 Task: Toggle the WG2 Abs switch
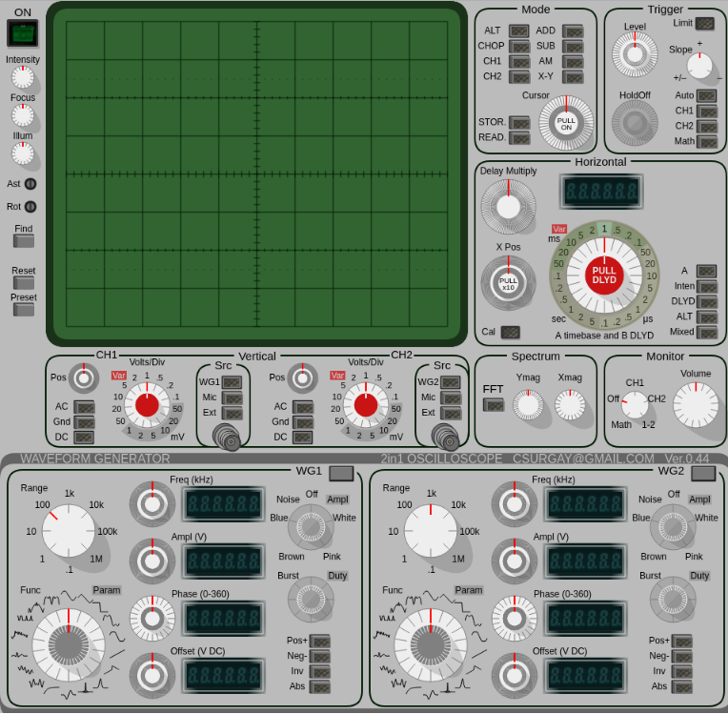click(682, 687)
